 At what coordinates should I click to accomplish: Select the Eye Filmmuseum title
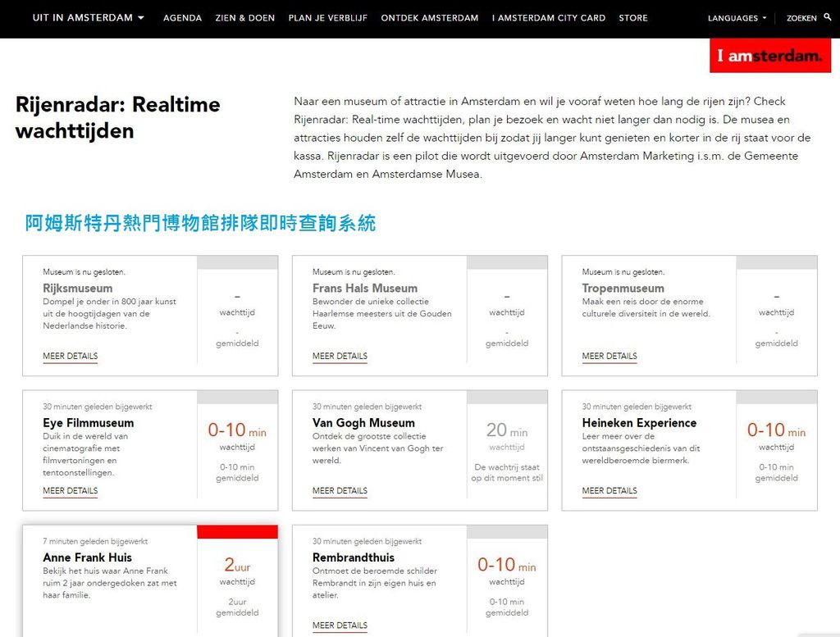(x=89, y=423)
